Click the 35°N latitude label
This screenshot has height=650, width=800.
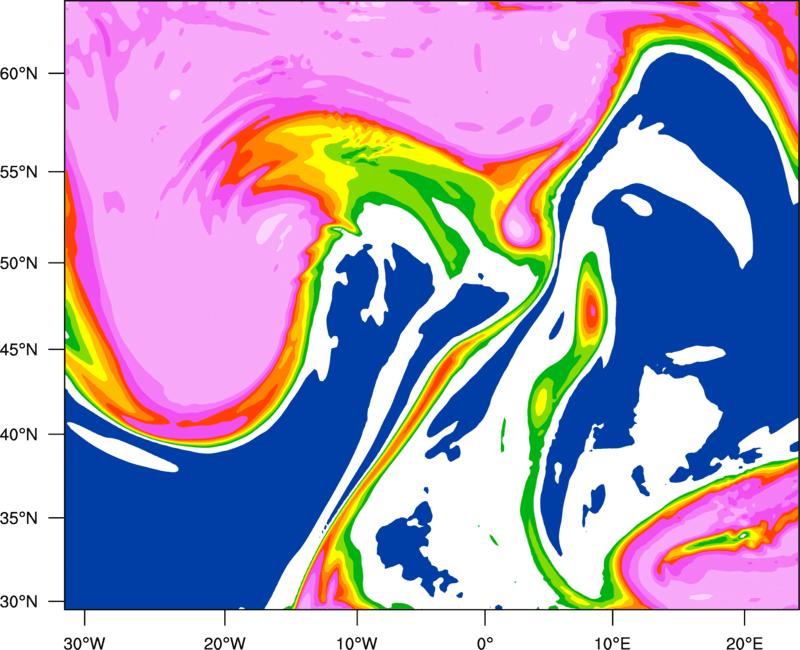pos(19,518)
